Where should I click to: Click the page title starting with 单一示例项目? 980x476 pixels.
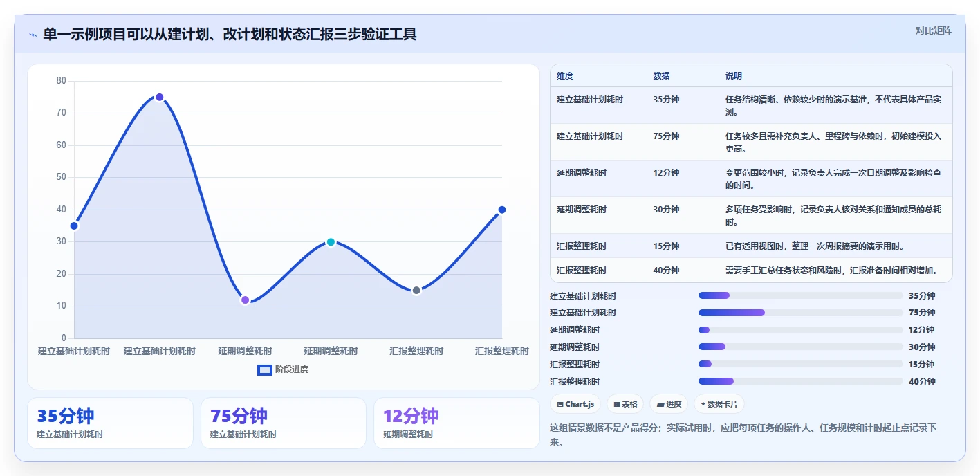(x=230, y=34)
